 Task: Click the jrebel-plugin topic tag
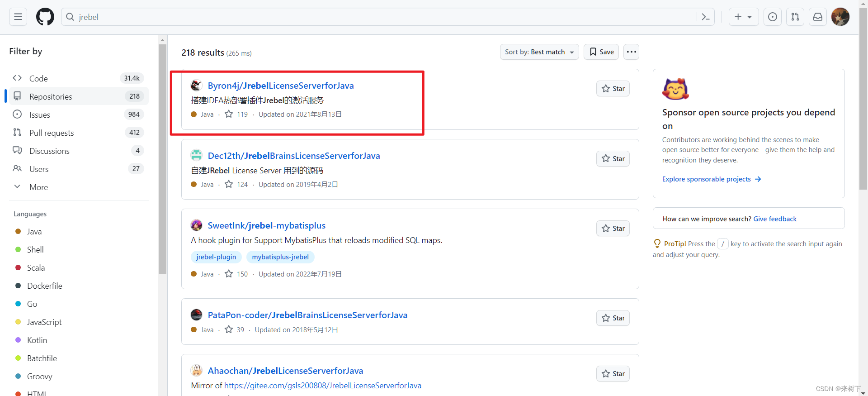(x=216, y=257)
